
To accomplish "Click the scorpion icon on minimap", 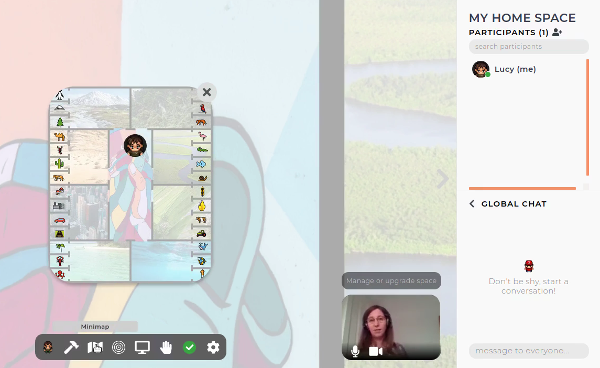I will [60, 150].
